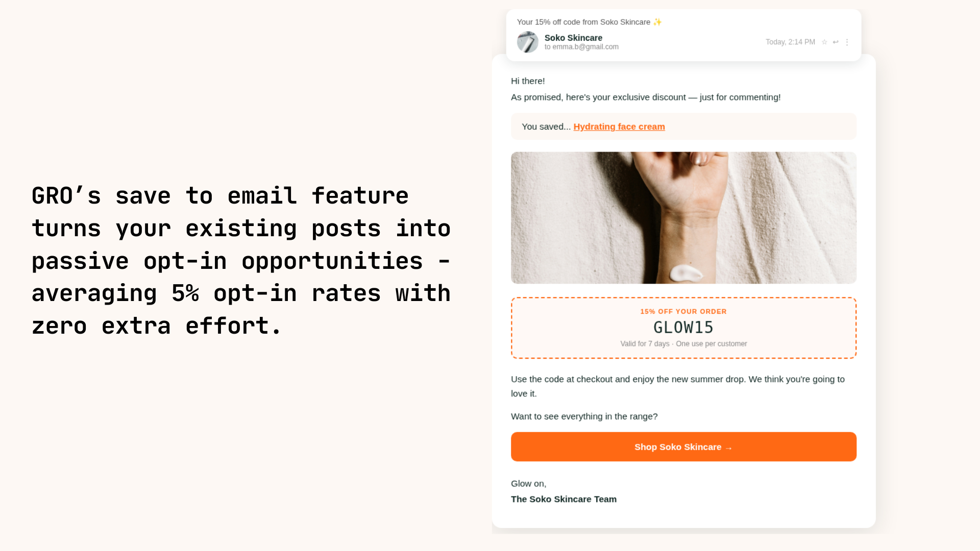Click The Soko Skincare Team signature
980x551 pixels.
pos(563,499)
